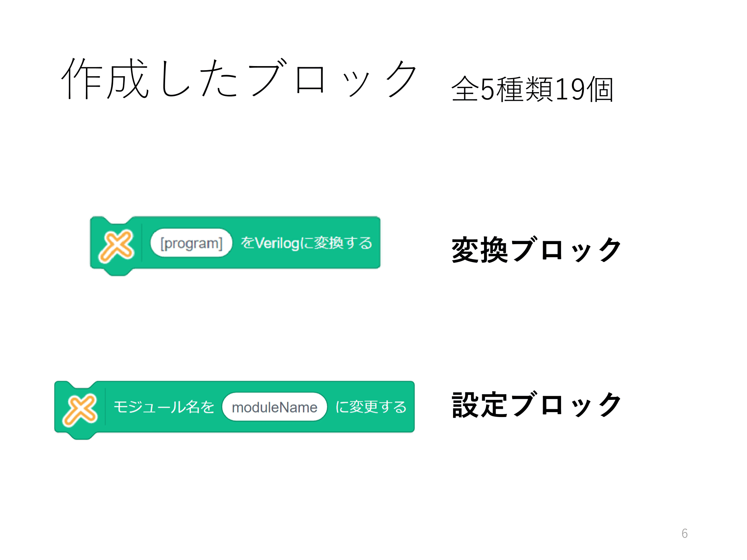Click the 全5種類19個 subtitle text
Image resolution: width=747 pixels, height=560 pixels.
(533, 89)
